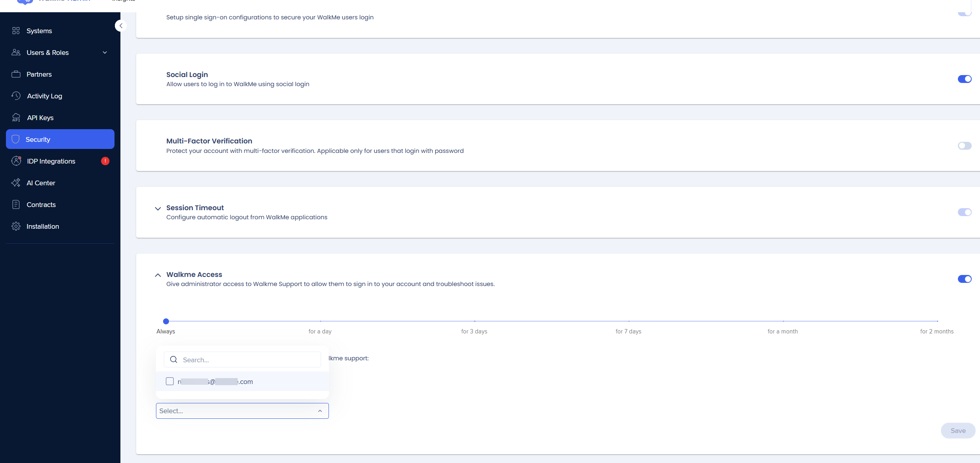Open the Security menu item
Viewport: 980px width, 463px height.
(60, 139)
